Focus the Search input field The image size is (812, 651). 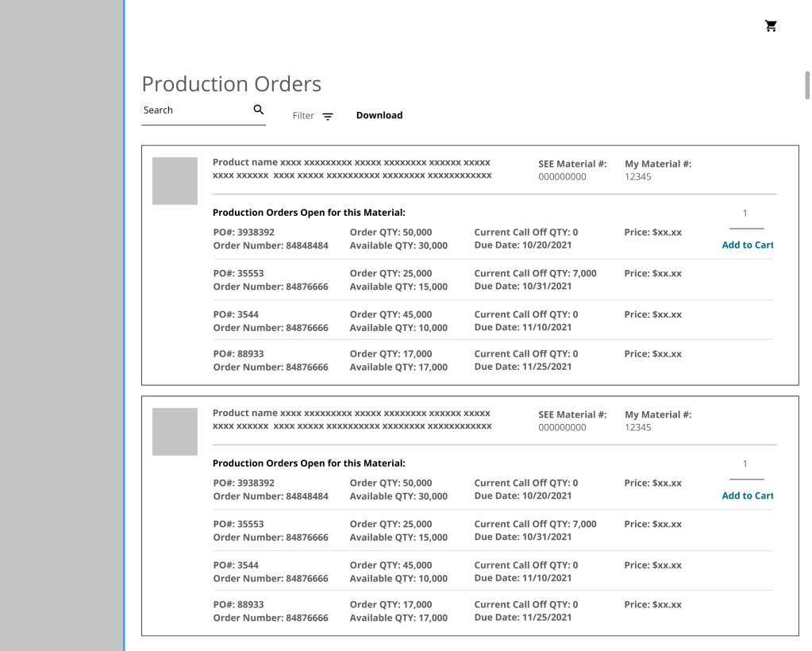tap(194, 110)
